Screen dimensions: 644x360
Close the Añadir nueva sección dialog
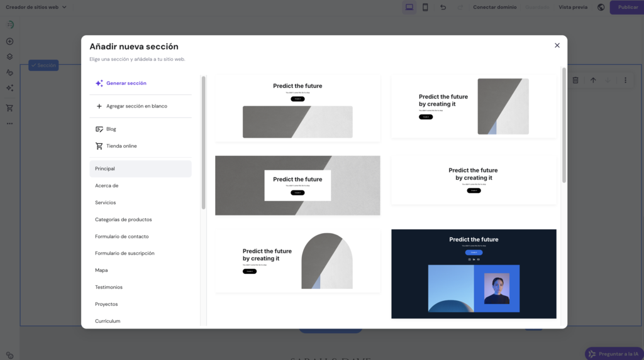pyautogui.click(x=557, y=46)
